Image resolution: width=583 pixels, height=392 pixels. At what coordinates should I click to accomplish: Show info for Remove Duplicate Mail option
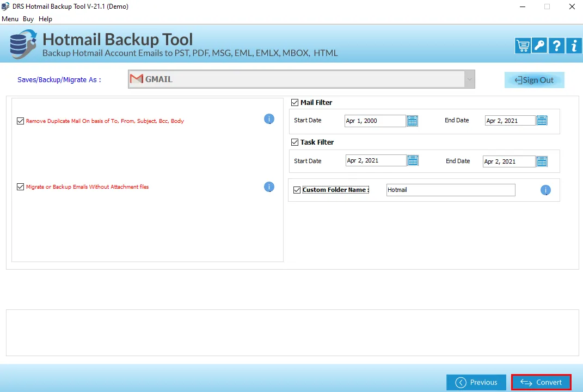click(x=269, y=119)
